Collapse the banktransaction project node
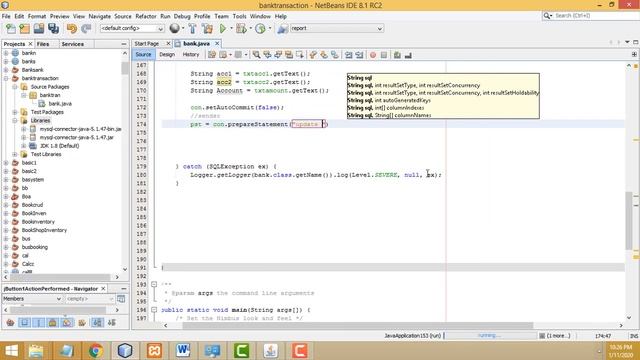Viewport: 640px width, 360px height. [6, 78]
